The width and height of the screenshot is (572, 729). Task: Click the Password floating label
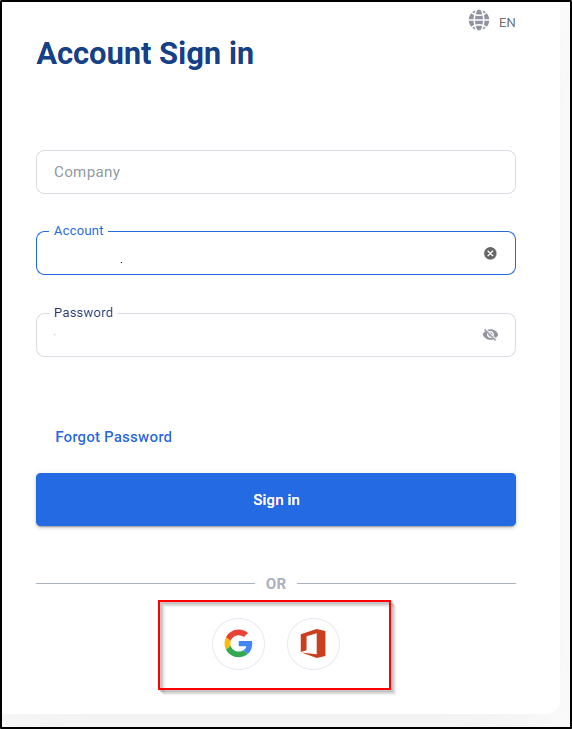tap(83, 312)
